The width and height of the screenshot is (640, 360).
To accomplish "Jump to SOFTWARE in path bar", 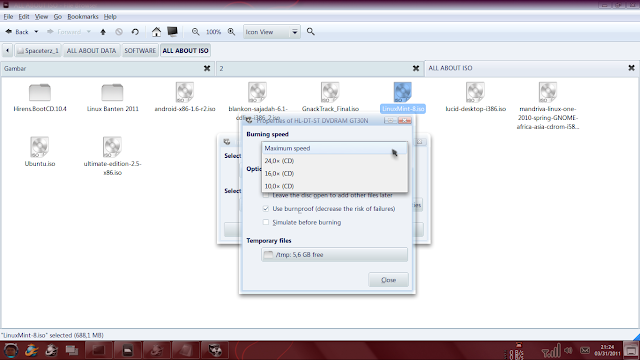I will (140, 51).
